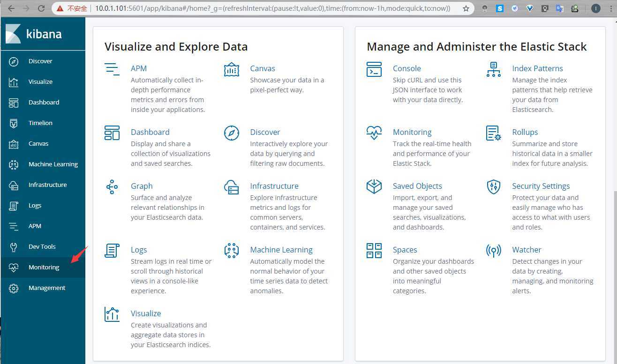The height and width of the screenshot is (364, 617).
Task: Click the Console terminal card icon
Action: click(374, 69)
